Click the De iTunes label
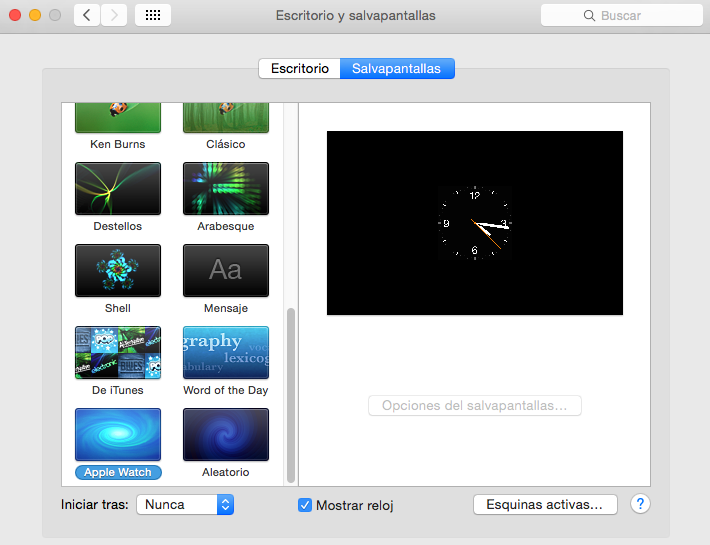710x545 pixels. [x=118, y=390]
